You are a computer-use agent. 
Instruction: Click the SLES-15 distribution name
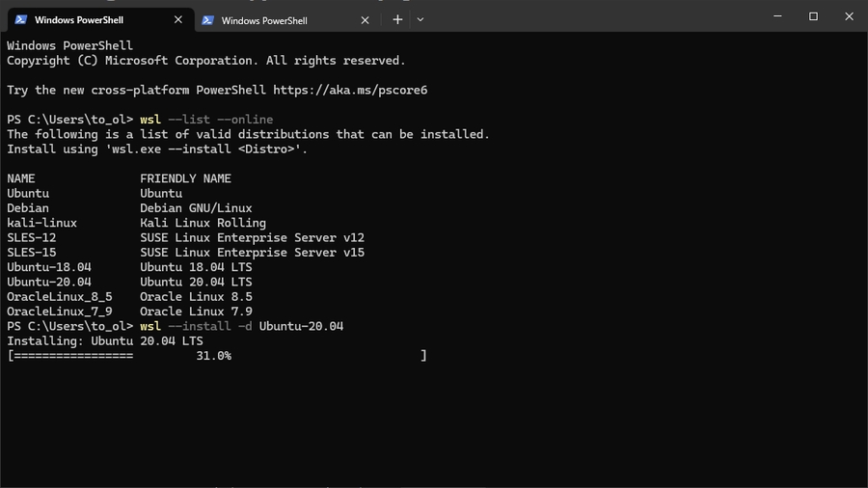(32, 253)
